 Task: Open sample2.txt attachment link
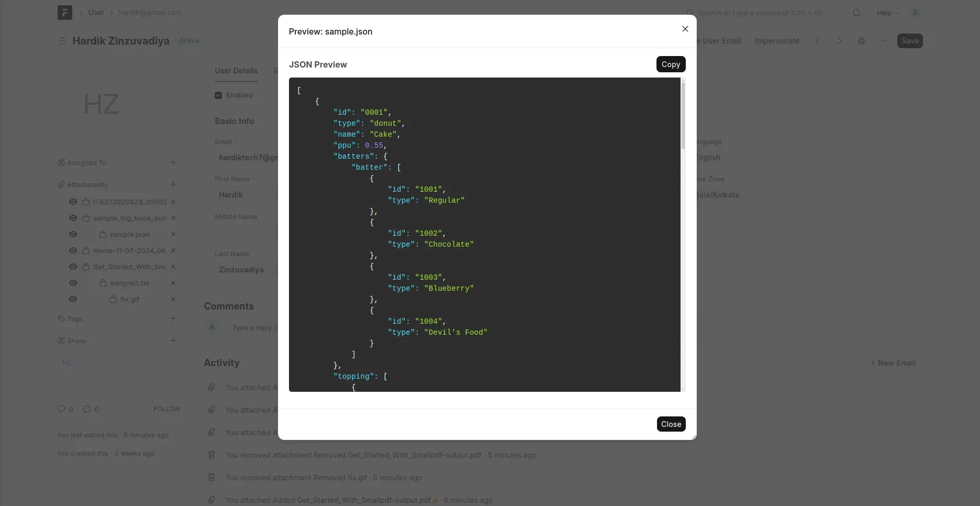(x=130, y=283)
